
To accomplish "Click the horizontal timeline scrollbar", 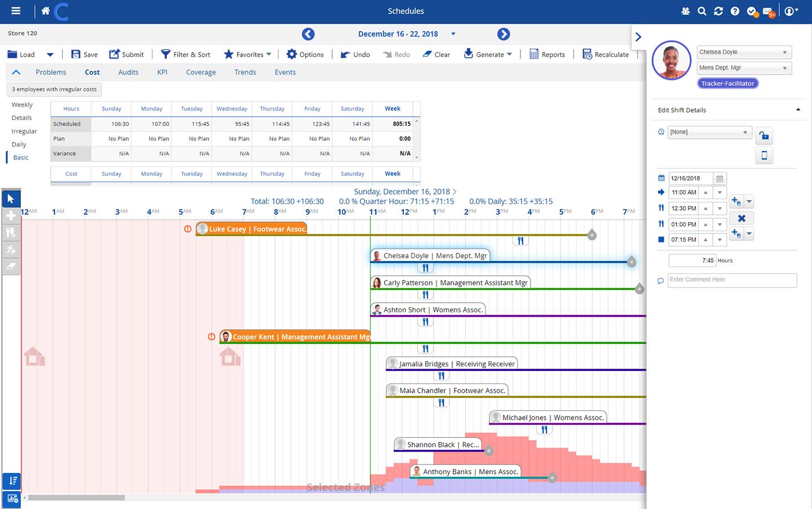I will 76,498.
